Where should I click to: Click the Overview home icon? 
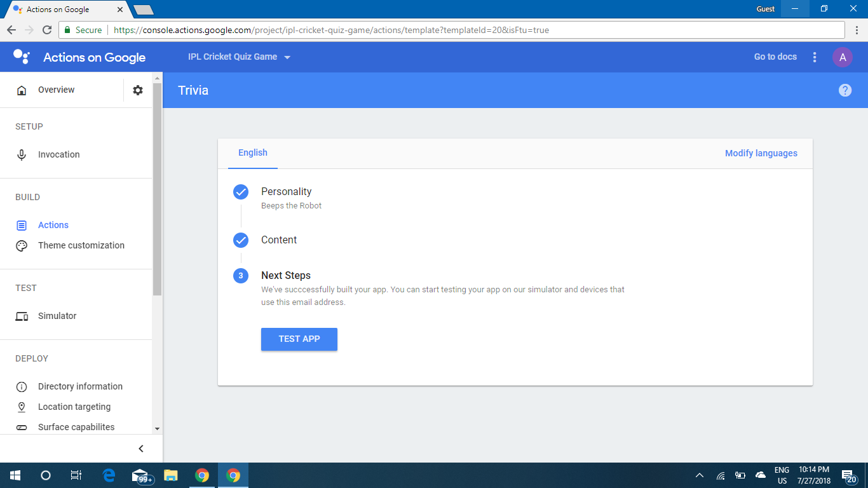pos(22,90)
